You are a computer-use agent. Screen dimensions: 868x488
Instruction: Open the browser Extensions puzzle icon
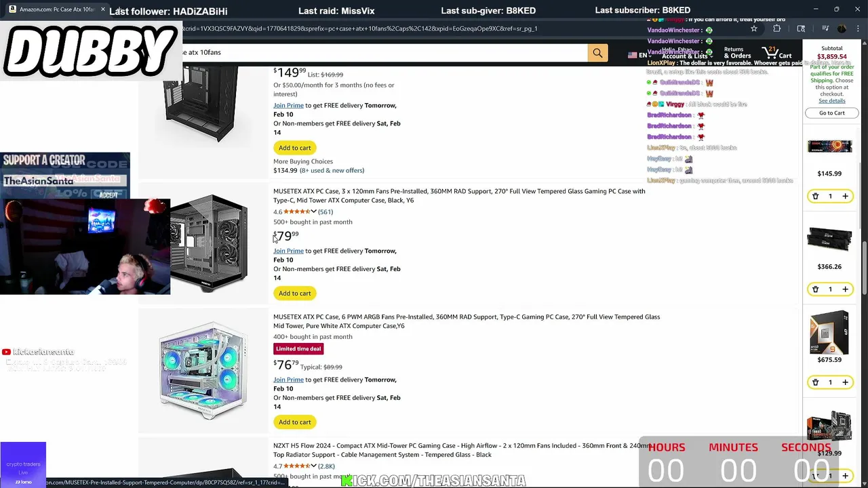click(x=777, y=28)
